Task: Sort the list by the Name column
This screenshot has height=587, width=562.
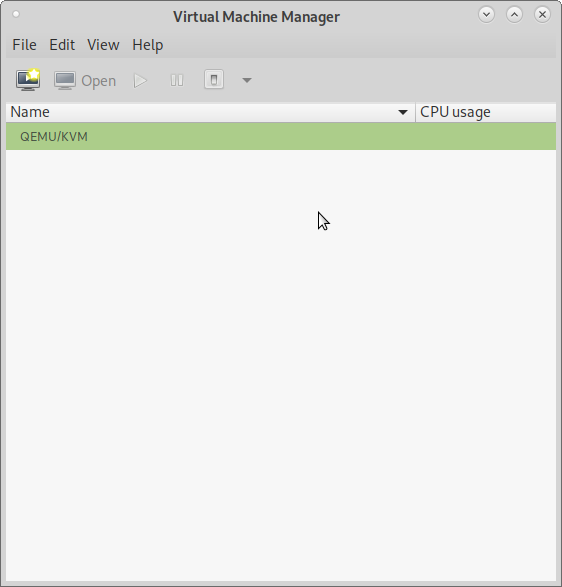Action: [x=210, y=112]
